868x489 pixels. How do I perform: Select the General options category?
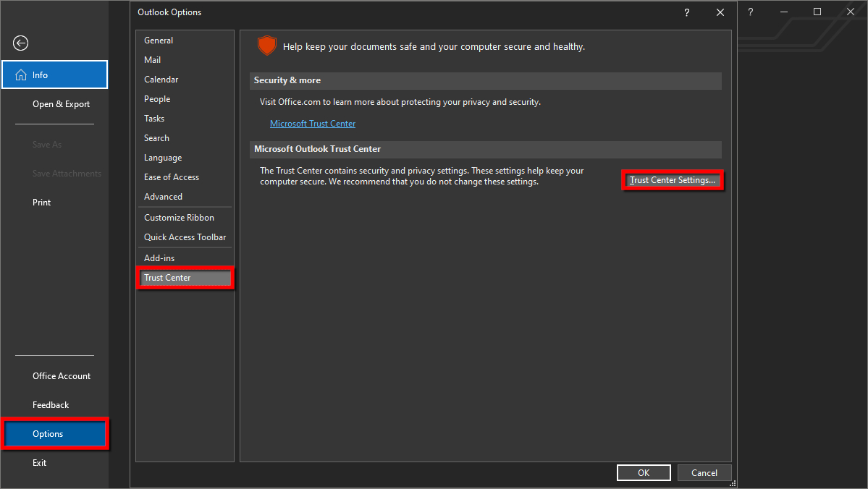[x=185, y=41]
